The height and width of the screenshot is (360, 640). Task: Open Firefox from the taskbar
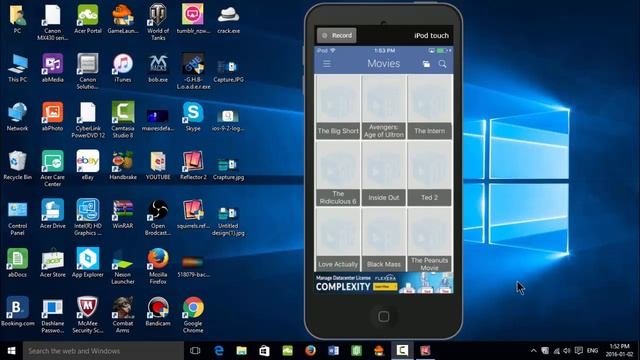tap(311, 351)
